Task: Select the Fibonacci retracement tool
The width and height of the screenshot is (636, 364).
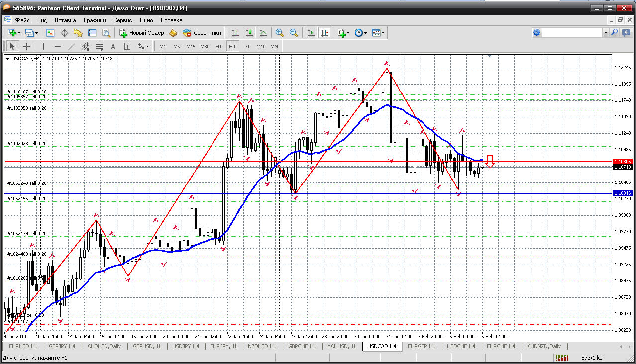Action: tap(99, 46)
